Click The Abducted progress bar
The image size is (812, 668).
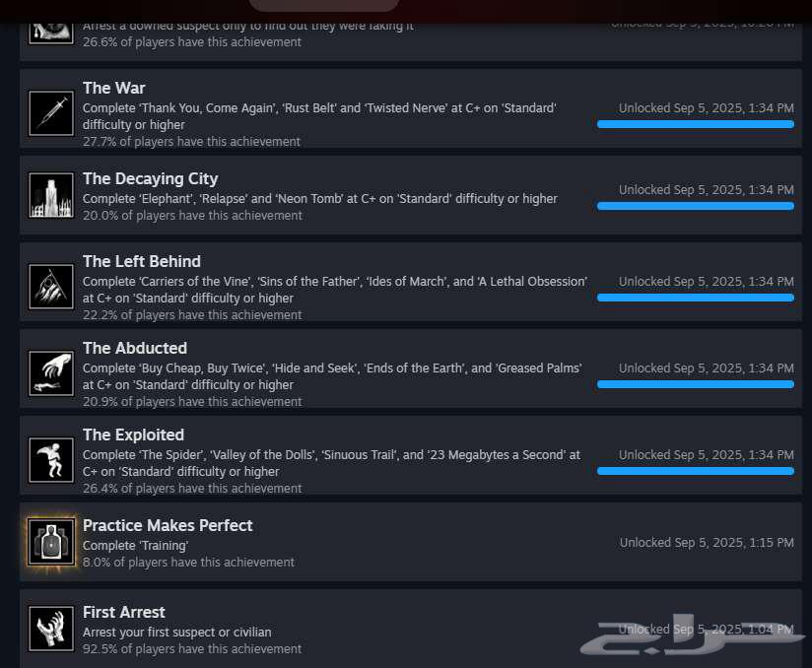[x=696, y=384]
